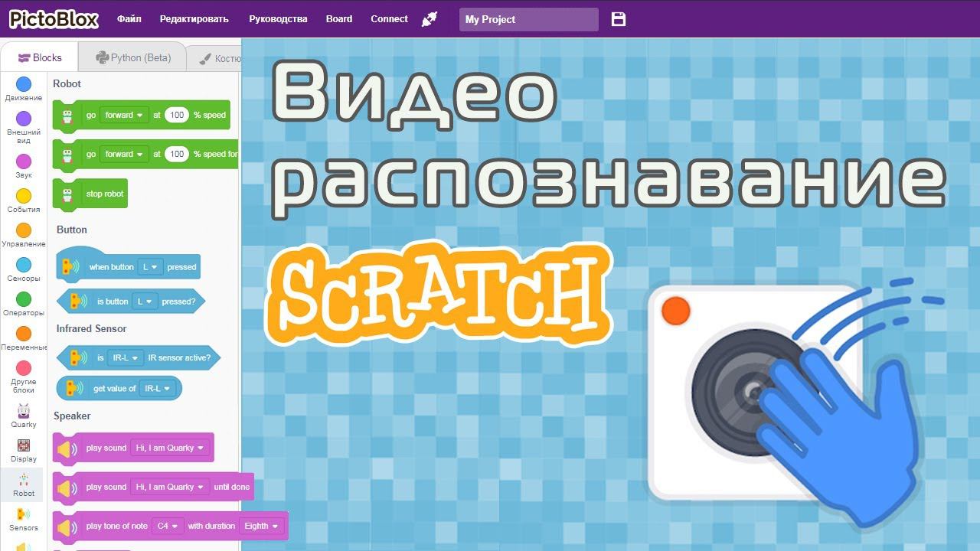Select the Звук block category
The image size is (980, 551).
pos(24,166)
